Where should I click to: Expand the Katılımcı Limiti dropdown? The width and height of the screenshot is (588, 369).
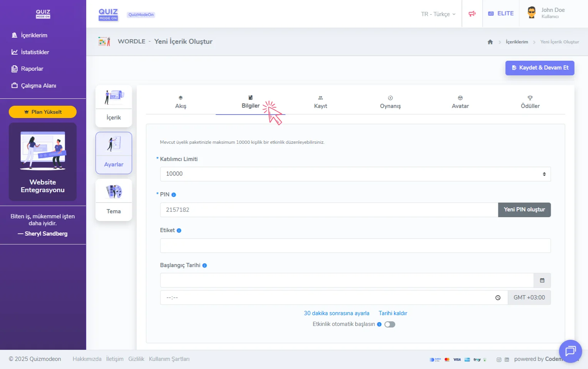[x=355, y=174]
